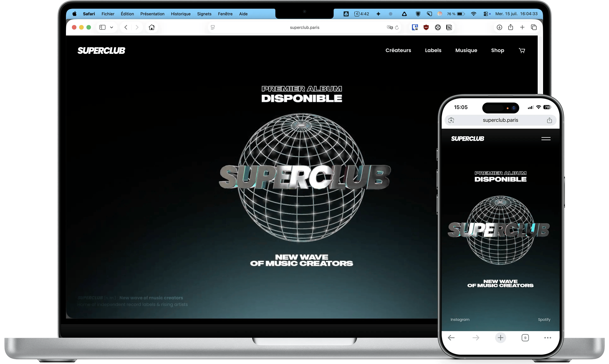Show tab overview in desktop Safari
Screen dimensions: 609x364
tap(534, 27)
